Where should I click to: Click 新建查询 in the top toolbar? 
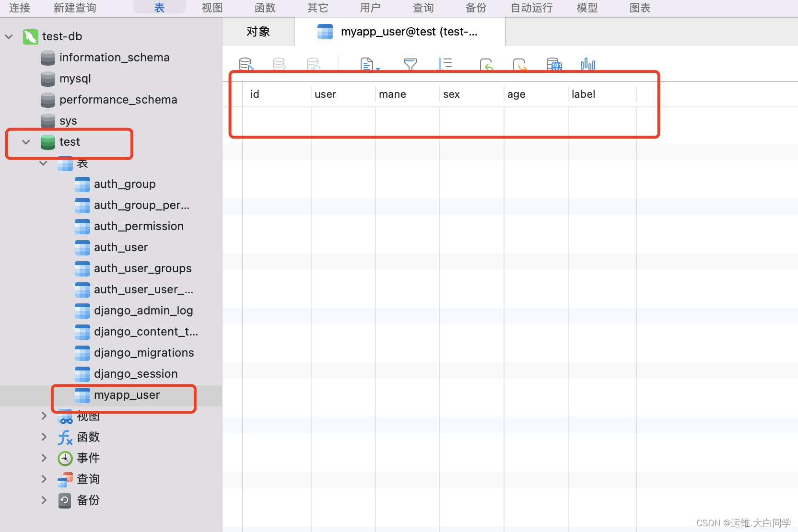point(75,8)
